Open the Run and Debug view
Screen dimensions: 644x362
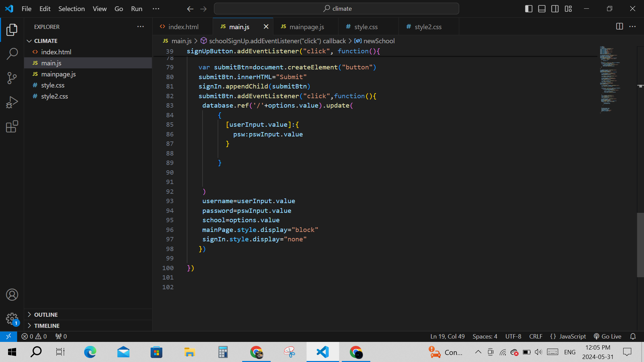tap(12, 102)
